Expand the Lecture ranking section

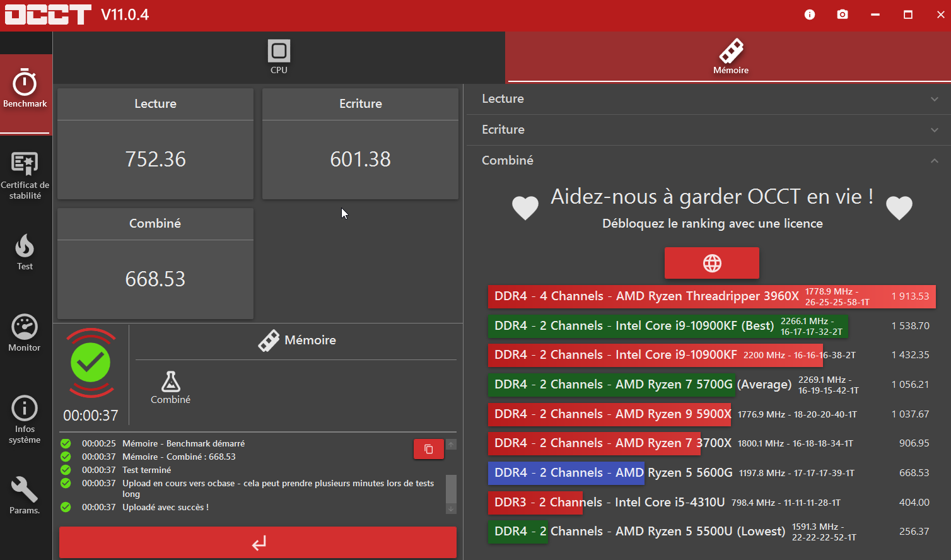(709, 99)
